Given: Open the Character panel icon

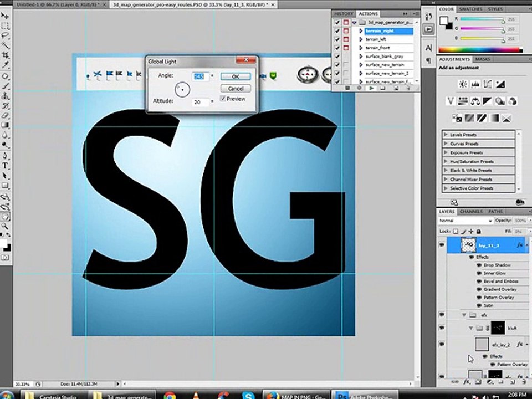Looking at the screenshot, I should (x=428, y=48).
